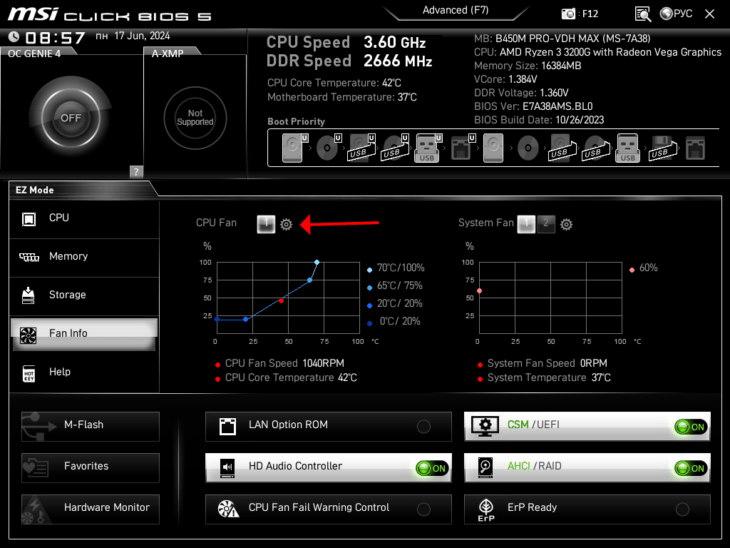
Task: Click BIOS Ver E7A38AMS.BL0 text
Action: click(534, 106)
